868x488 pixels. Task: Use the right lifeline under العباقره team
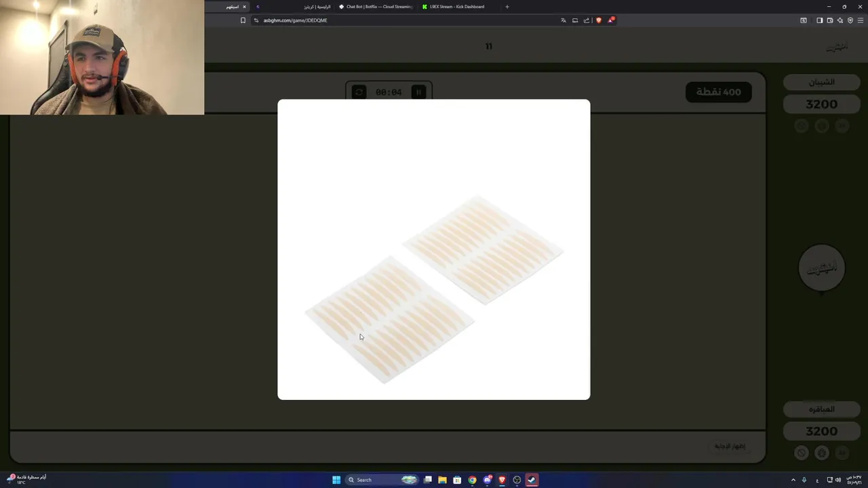[842, 453]
